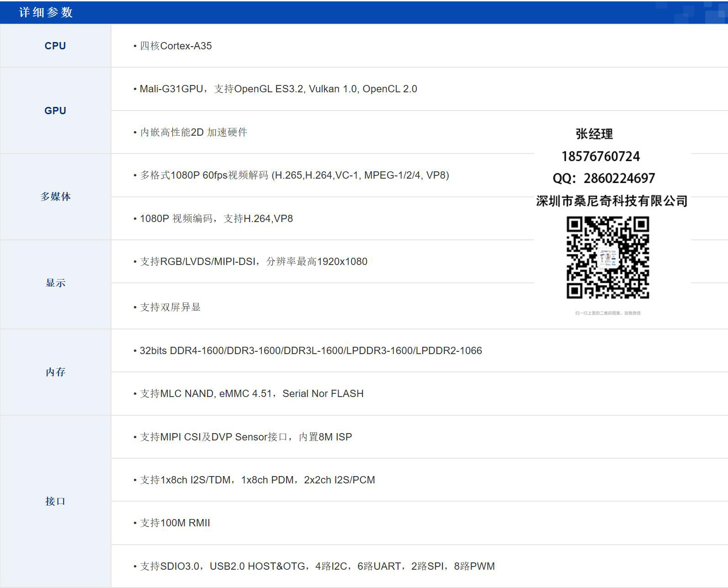Click the 四核Cortex-A35 specification text
The height and width of the screenshot is (588, 728).
[x=175, y=46]
